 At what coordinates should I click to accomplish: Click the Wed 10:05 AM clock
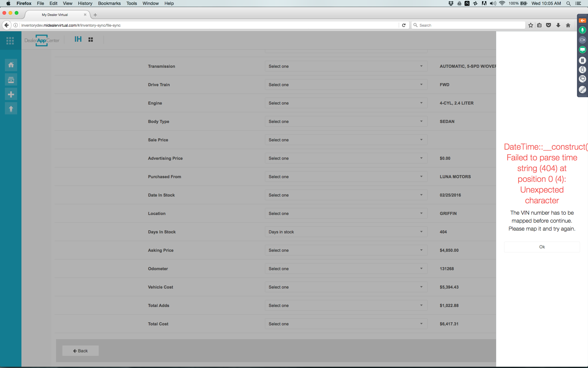[x=546, y=3]
